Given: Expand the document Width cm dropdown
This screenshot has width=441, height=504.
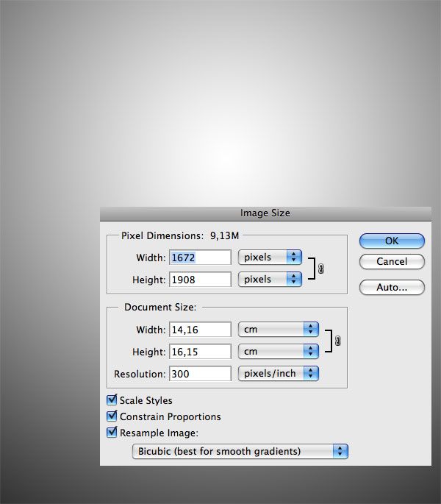Looking at the screenshot, I should pos(278,330).
